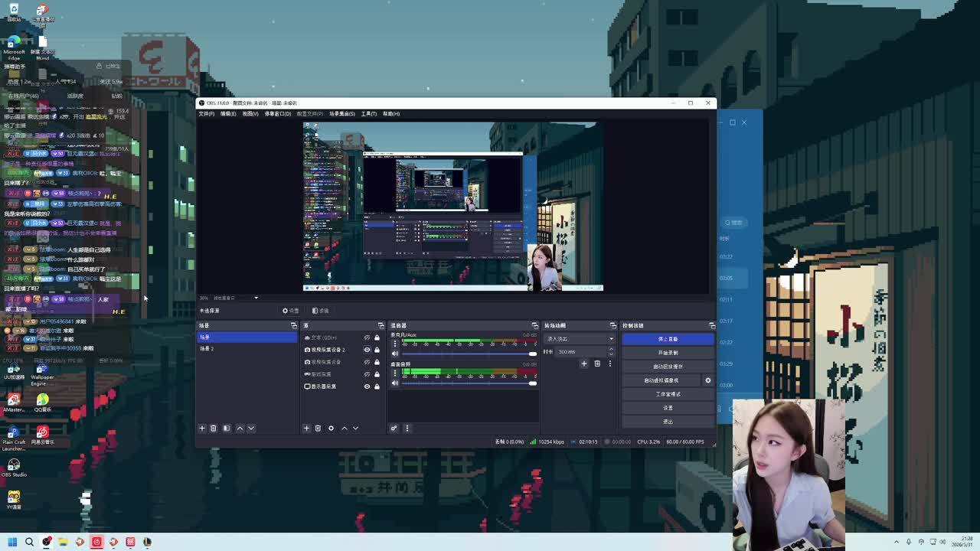980x551 pixels.
Task: Toggle visibility of Game Capture source
Action: pyautogui.click(x=367, y=374)
